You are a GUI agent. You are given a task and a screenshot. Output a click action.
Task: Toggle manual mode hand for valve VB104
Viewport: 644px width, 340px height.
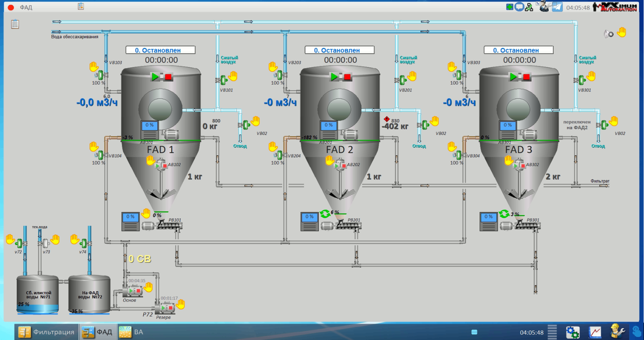pos(94,147)
